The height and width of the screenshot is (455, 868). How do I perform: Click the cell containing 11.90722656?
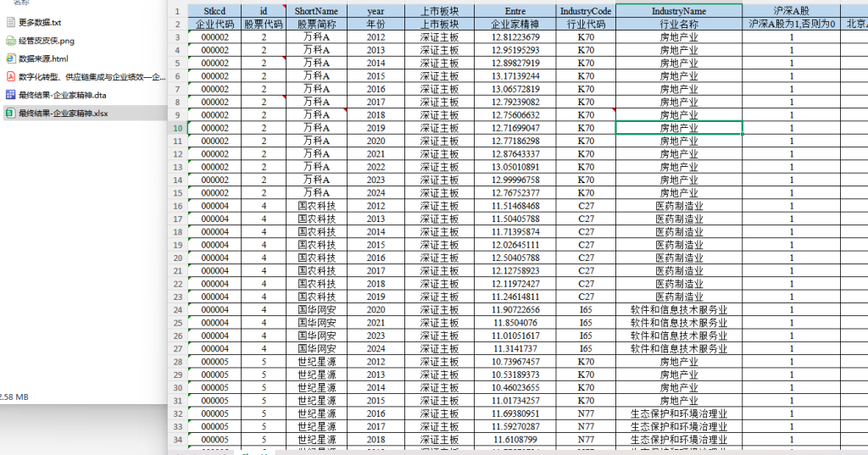pos(515,310)
